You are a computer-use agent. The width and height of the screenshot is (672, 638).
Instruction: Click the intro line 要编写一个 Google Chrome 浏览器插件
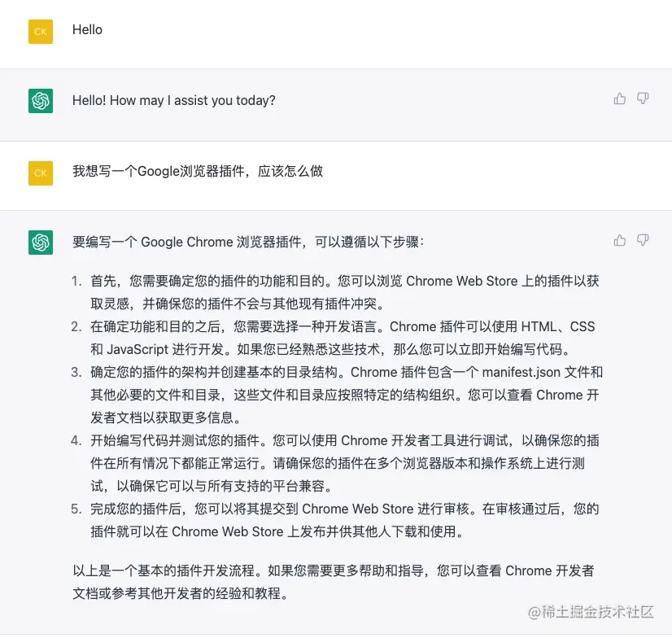click(248, 242)
